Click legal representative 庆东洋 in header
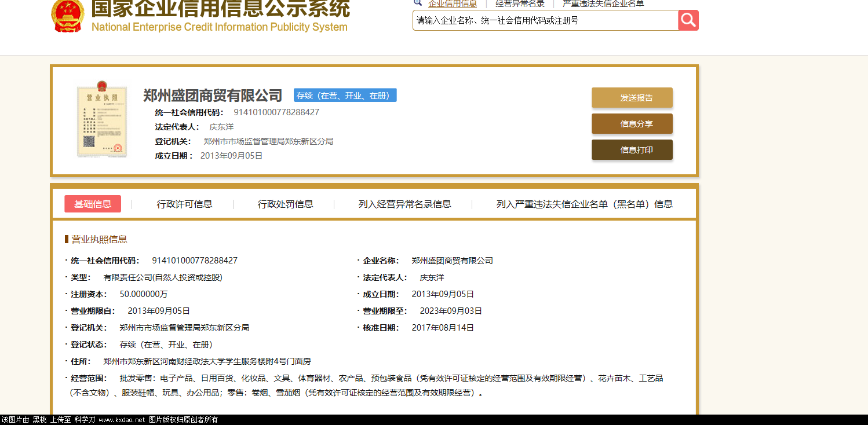This screenshot has height=425, width=868. [221, 127]
